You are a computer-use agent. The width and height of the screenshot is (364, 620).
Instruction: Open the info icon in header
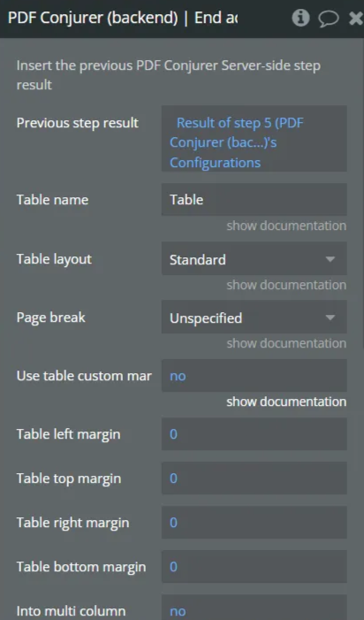click(x=300, y=18)
